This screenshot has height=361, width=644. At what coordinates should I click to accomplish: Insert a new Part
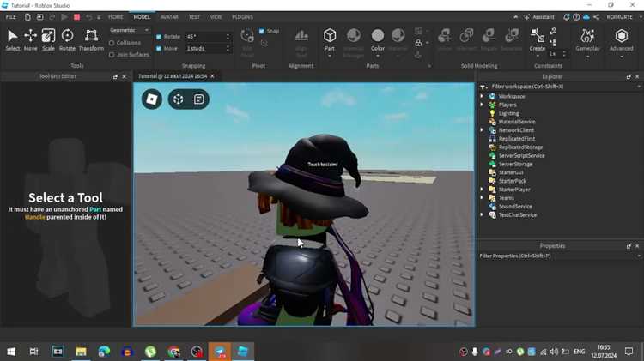(330, 36)
